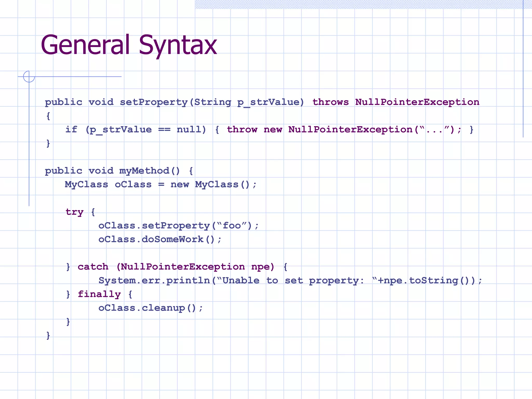The image size is (532, 399).
Task: Click the 'finally' keyword
Action: [x=99, y=294]
